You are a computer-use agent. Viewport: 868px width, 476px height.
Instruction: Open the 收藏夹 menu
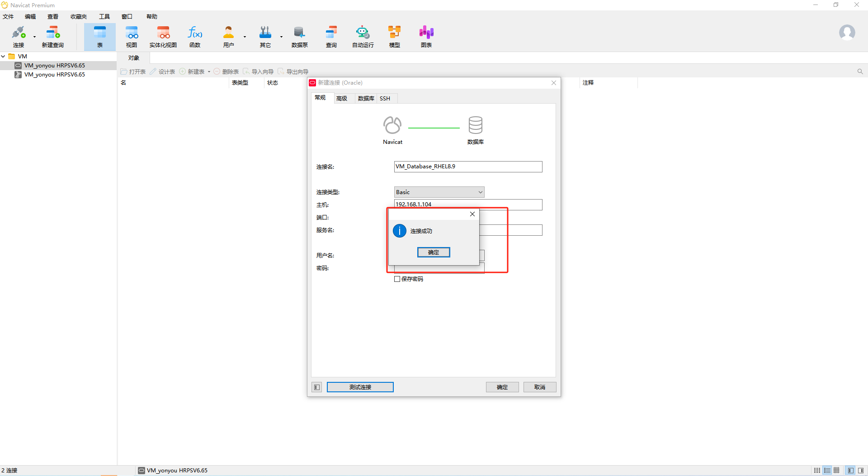pos(79,17)
